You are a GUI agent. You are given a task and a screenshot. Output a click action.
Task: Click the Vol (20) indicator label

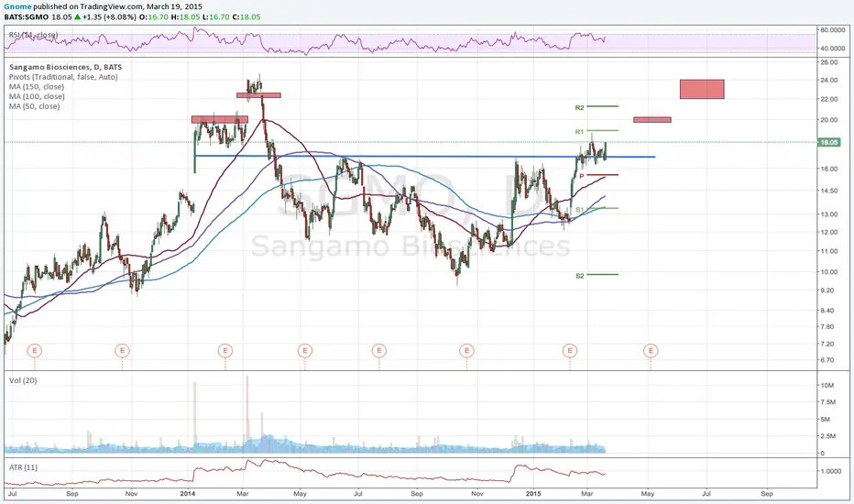pos(23,380)
